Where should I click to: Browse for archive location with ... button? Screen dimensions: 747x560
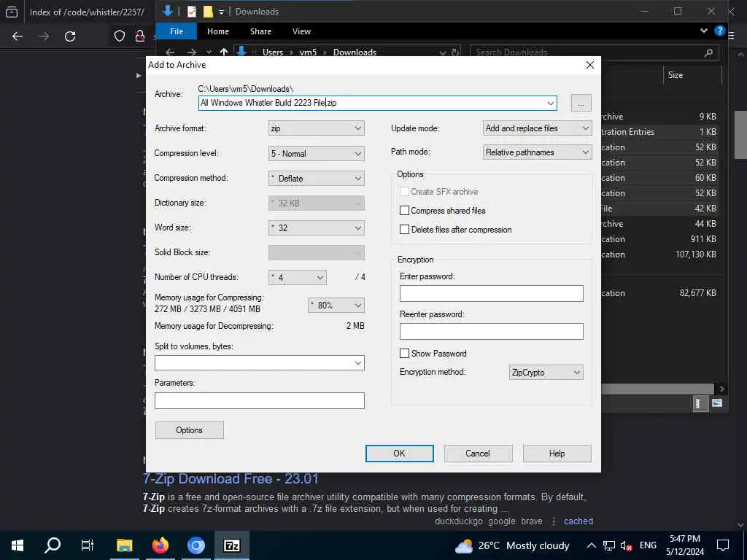(x=581, y=103)
